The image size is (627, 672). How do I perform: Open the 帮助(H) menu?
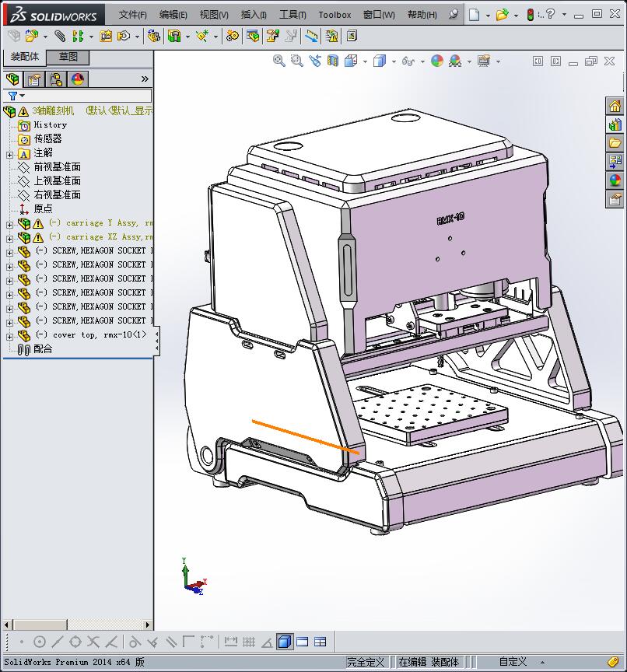coord(422,15)
